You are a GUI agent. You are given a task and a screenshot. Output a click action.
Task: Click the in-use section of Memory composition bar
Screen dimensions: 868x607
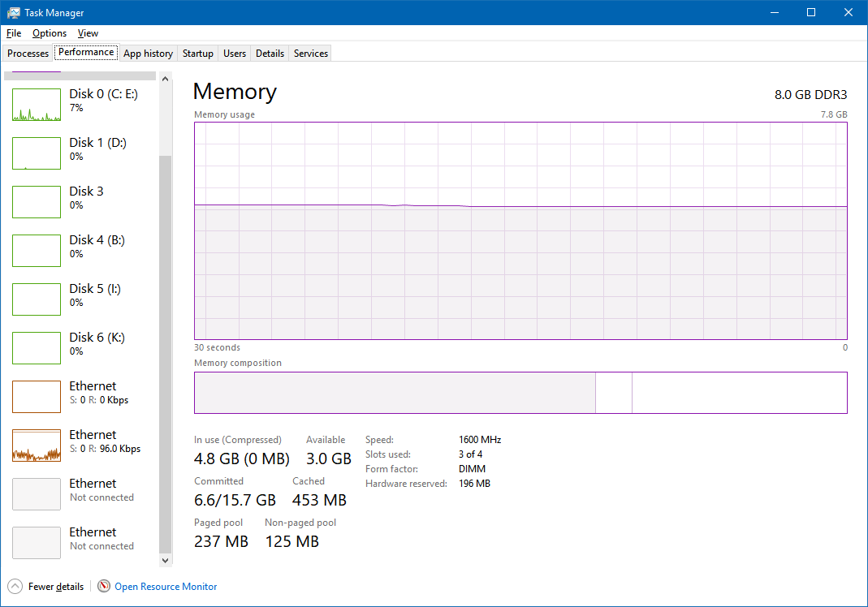pyautogui.click(x=395, y=392)
